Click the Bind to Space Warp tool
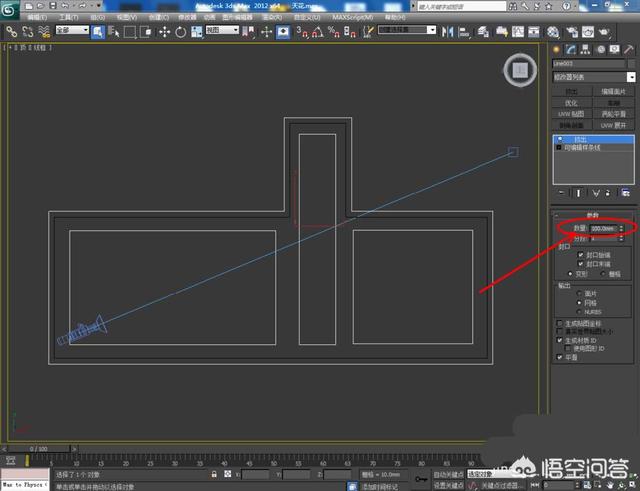 coord(44,32)
